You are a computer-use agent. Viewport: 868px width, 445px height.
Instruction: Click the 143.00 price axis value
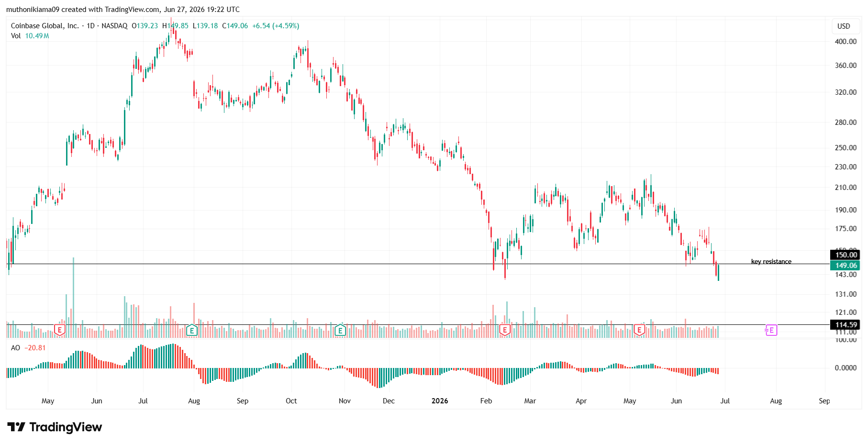846,275
